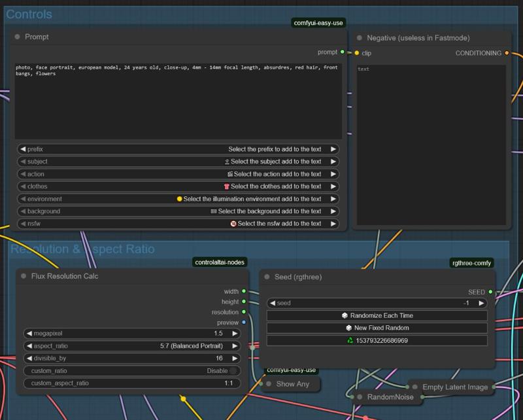
Task: Click the comfyui-easy-use badge above Prompt node
Action: (318, 23)
